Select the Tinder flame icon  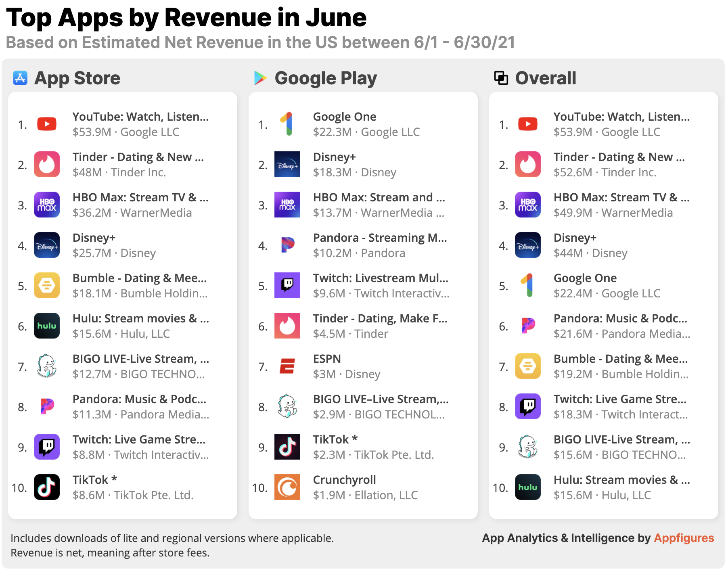[46, 164]
